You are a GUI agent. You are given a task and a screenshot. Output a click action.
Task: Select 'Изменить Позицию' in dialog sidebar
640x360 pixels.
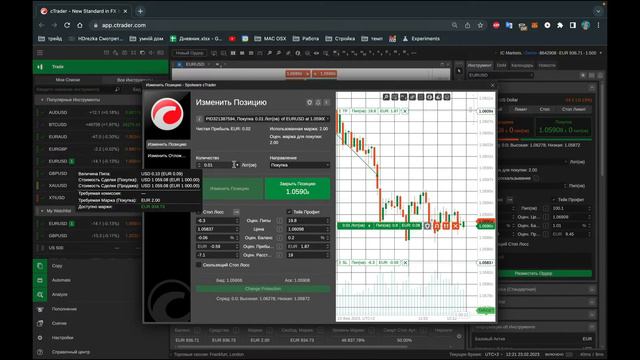tap(167, 144)
